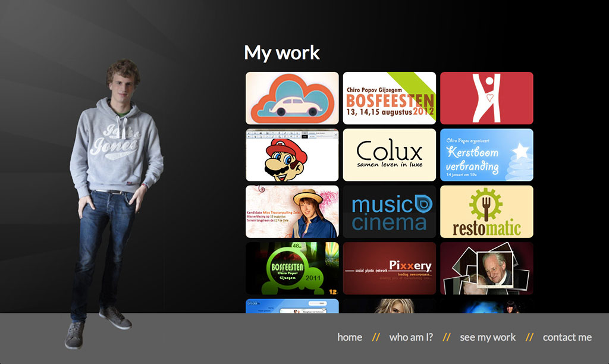This screenshot has height=364, width=609.
Task: Navigate to 'contact me'
Action: click(x=567, y=337)
